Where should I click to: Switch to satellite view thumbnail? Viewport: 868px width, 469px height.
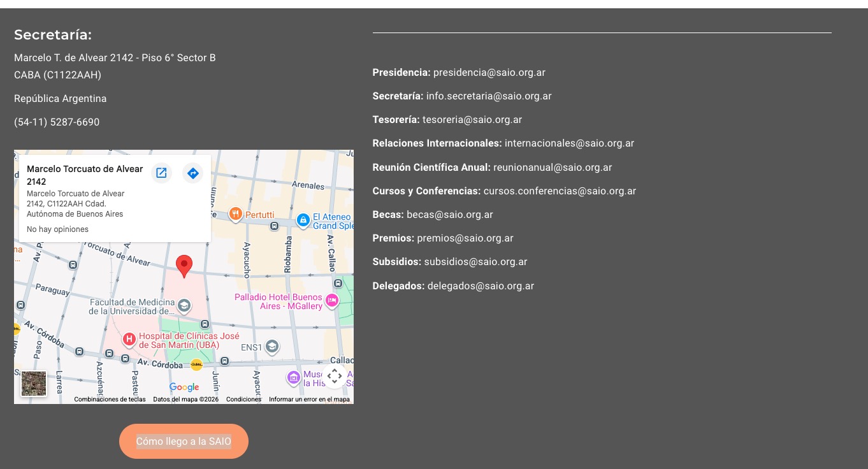click(34, 384)
